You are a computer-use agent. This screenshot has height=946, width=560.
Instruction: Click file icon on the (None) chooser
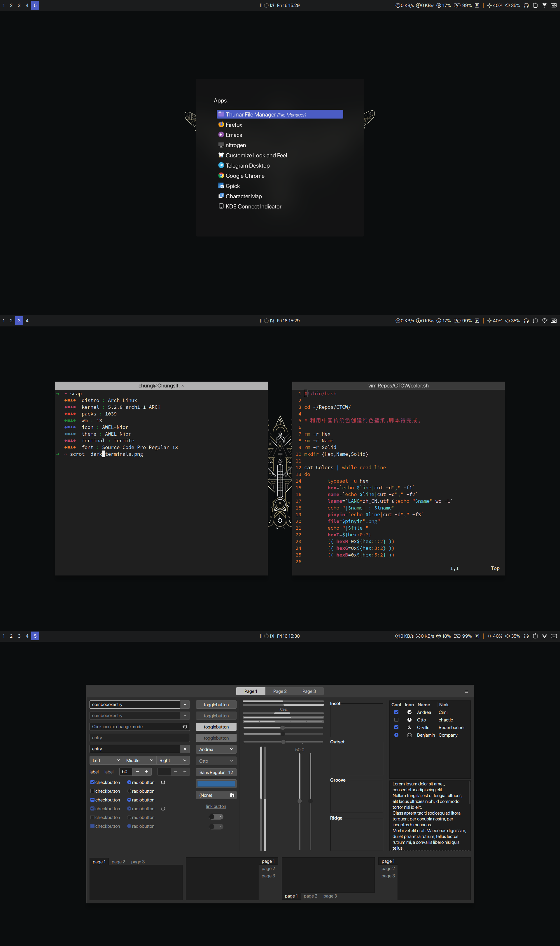(x=232, y=795)
